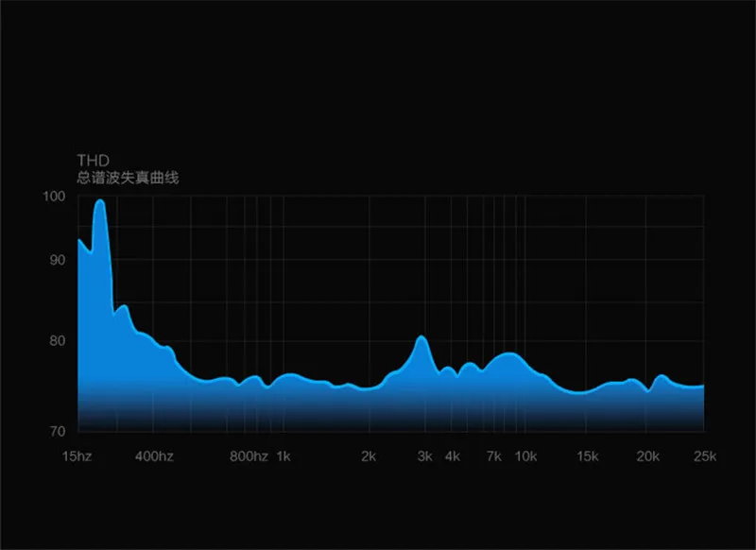This screenshot has width=756, height=550.
Task: Click the 1k frequency label
Action: tap(283, 456)
